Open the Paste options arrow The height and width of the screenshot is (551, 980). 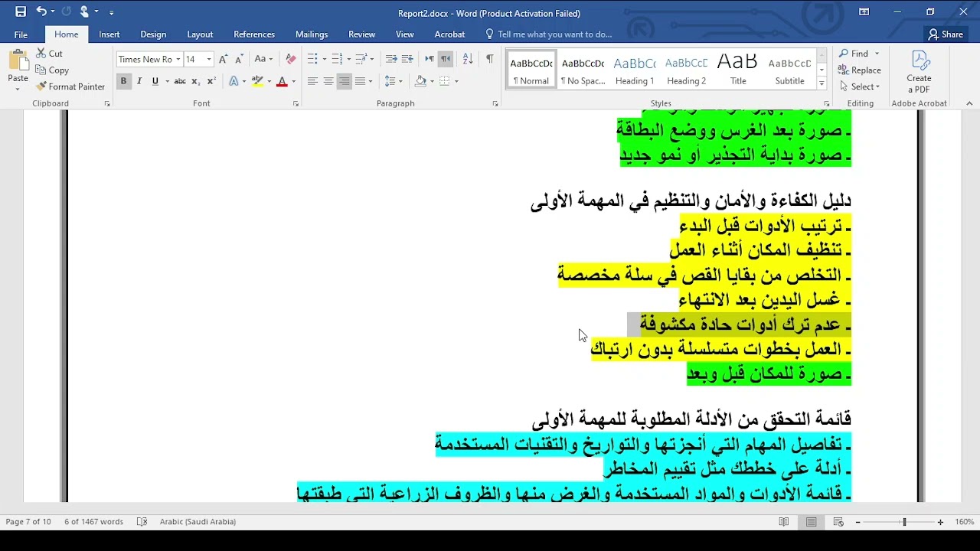18,89
